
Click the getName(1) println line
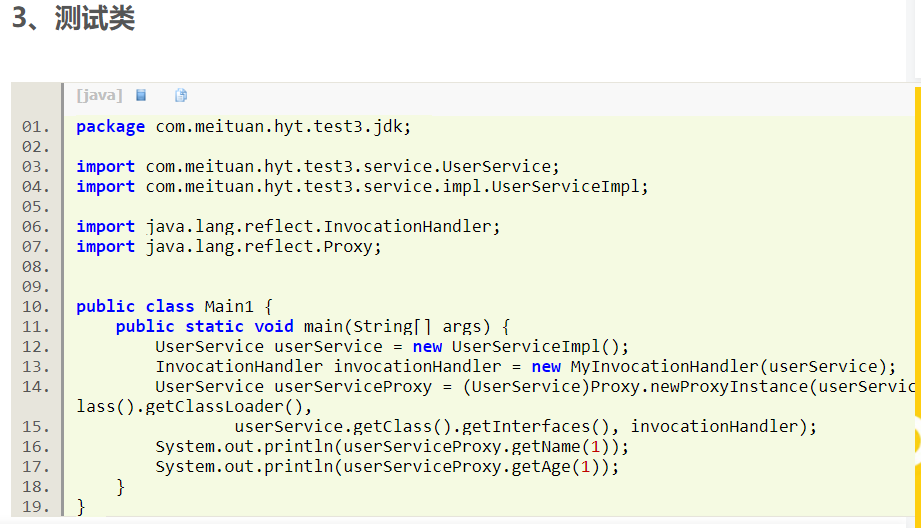(392, 447)
